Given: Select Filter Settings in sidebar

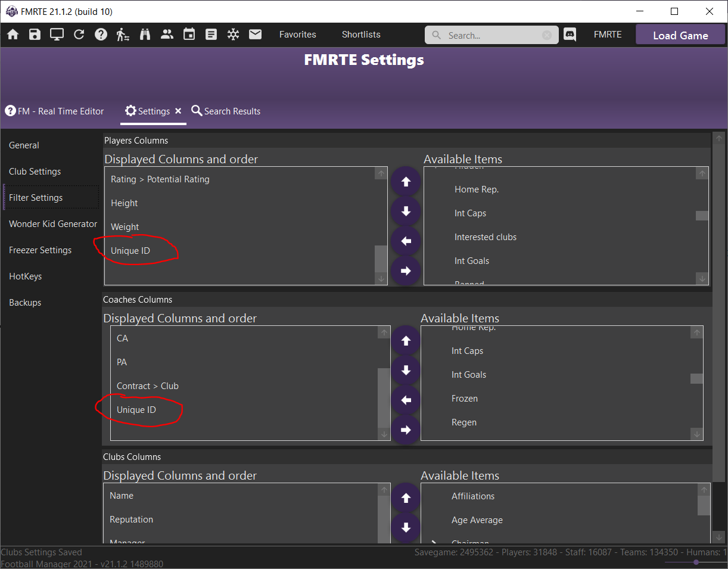Looking at the screenshot, I should coord(51,198).
